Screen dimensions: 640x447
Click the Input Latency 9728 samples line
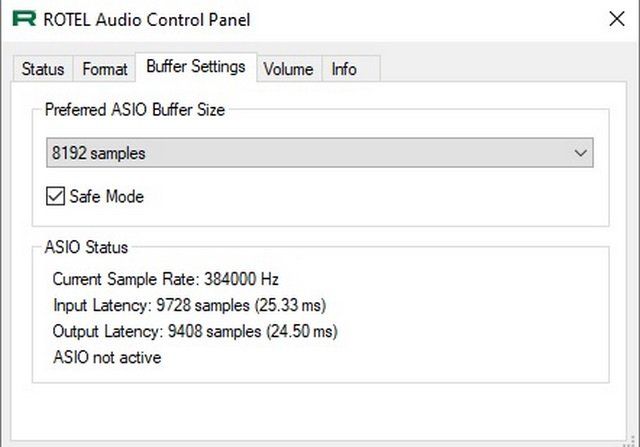pos(189,305)
